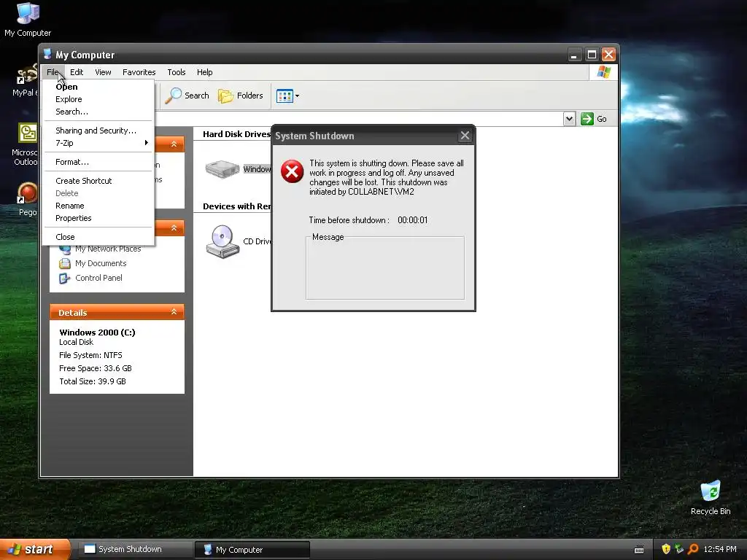
Task: Toggle the Folders pane button
Action: pyautogui.click(x=241, y=96)
